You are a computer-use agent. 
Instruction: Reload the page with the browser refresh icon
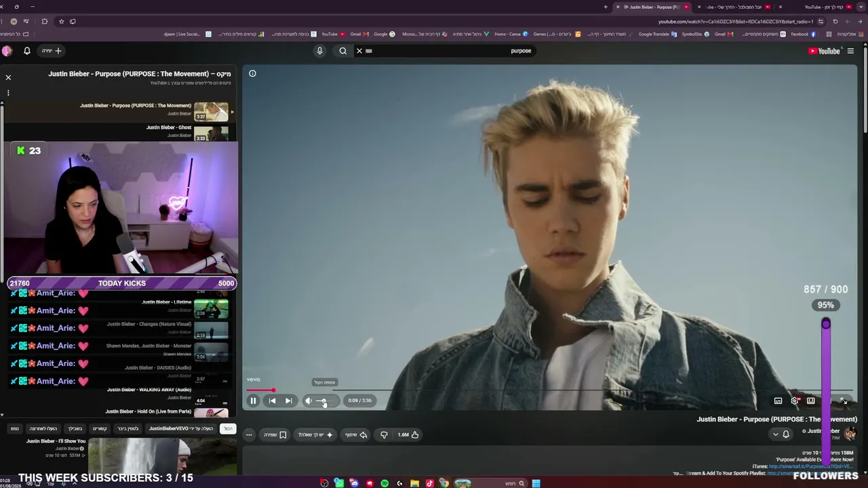[835, 21]
